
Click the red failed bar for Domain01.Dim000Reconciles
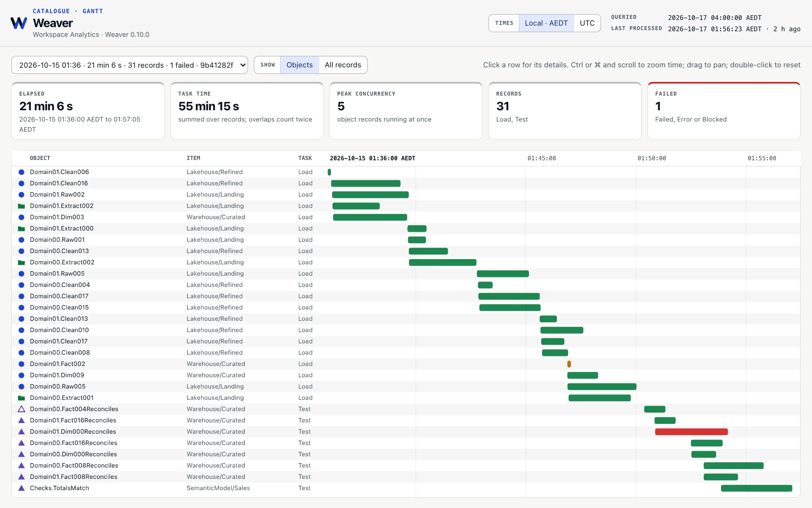691,432
